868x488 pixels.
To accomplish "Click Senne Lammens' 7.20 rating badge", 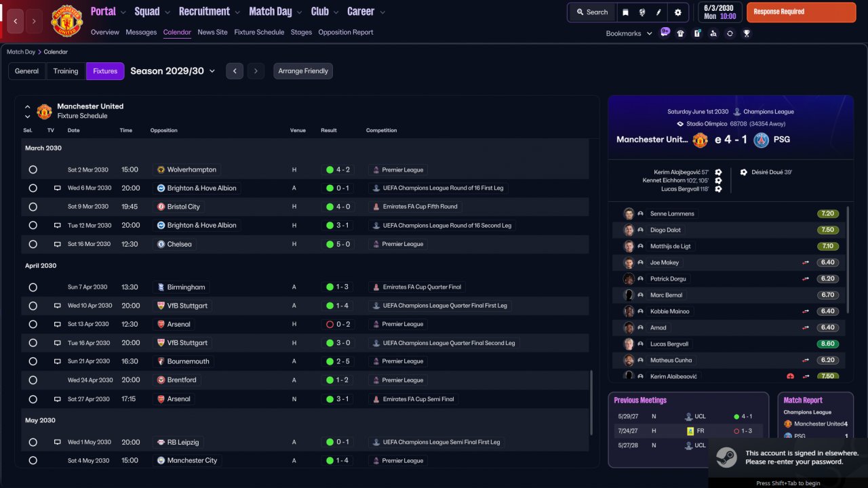I will [828, 213].
